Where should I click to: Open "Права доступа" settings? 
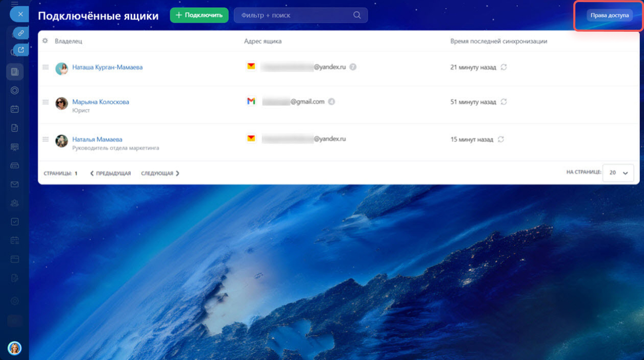(x=609, y=15)
